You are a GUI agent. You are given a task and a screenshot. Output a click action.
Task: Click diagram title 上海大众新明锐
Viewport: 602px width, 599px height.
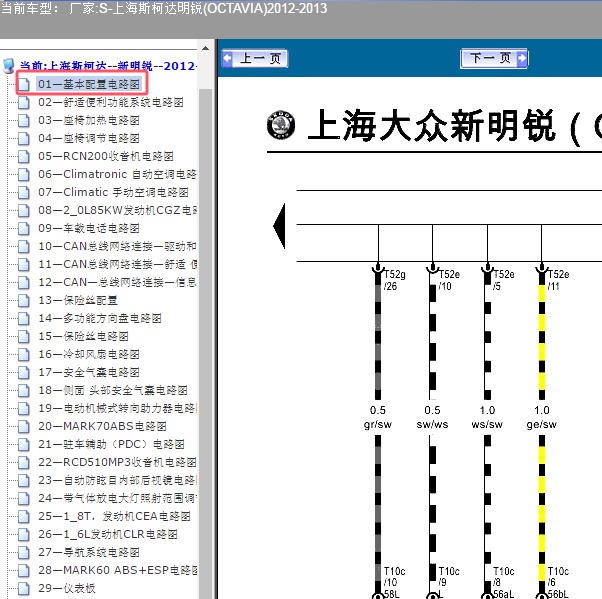(x=432, y=125)
